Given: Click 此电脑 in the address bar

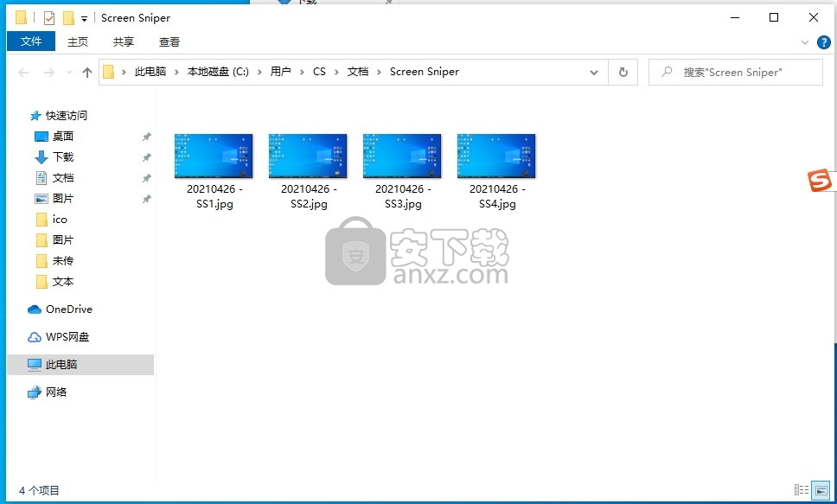Looking at the screenshot, I should pos(150,72).
